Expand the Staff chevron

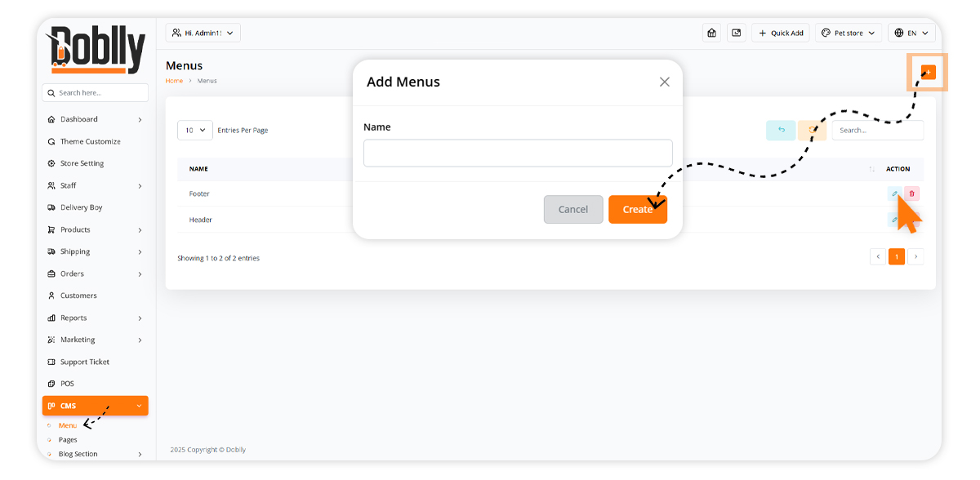pos(140,186)
